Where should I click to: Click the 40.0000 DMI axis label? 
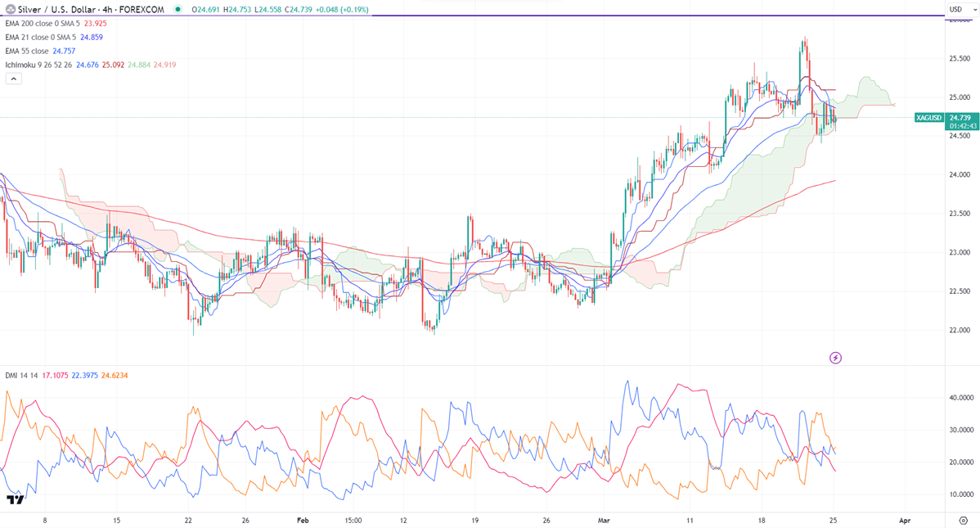pos(961,398)
